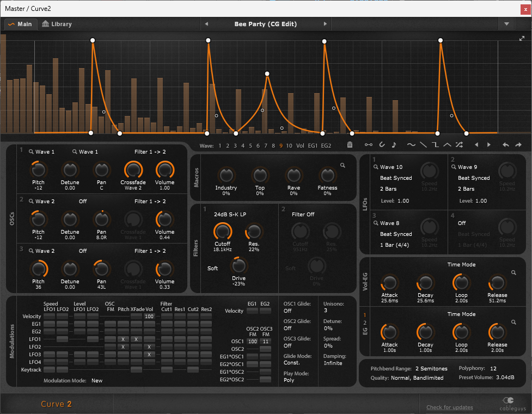This screenshot has width=532, height=414.
Task: Toggle the Velocity to EG1 modulation cell
Action: (252, 311)
